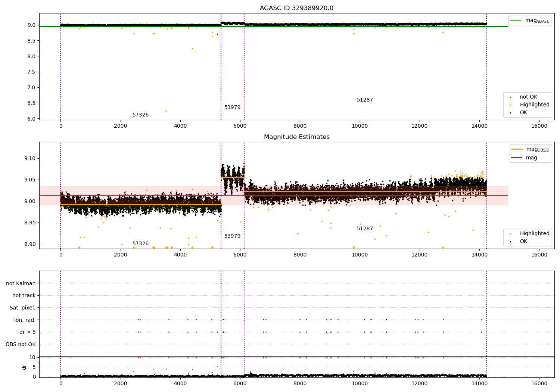Click y tick 9.00 on Magnitude Estimates plot
The width and height of the screenshot is (560, 392).
click(x=30, y=202)
